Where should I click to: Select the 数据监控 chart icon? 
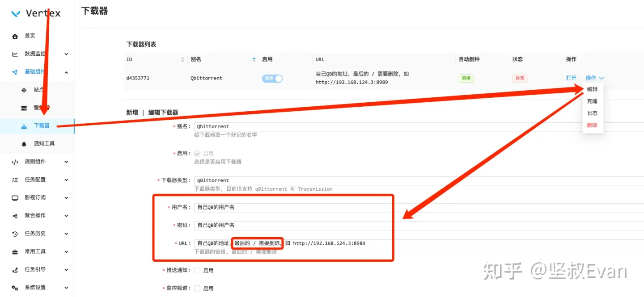[x=15, y=54]
